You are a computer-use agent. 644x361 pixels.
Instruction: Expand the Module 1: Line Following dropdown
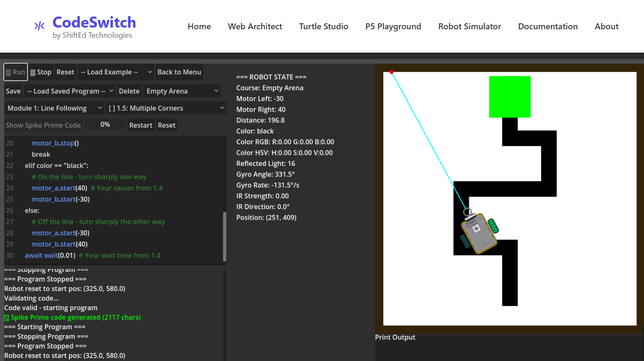pyautogui.click(x=54, y=108)
